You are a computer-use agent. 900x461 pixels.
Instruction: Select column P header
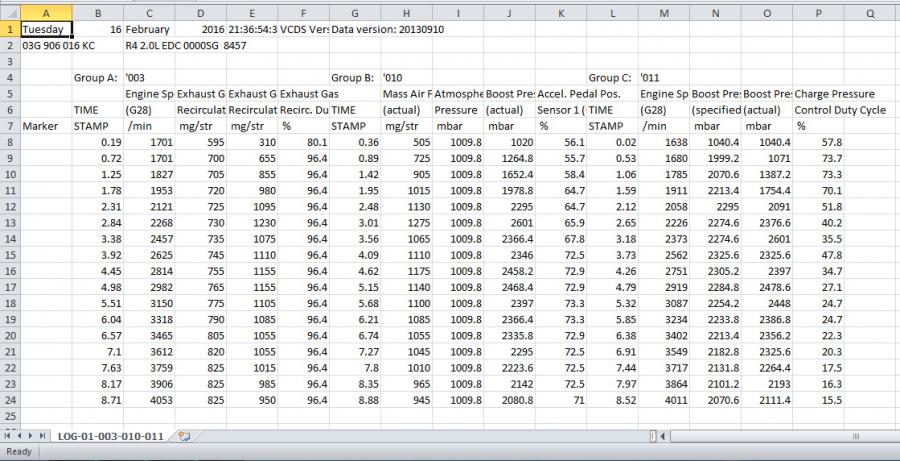[x=819, y=13]
